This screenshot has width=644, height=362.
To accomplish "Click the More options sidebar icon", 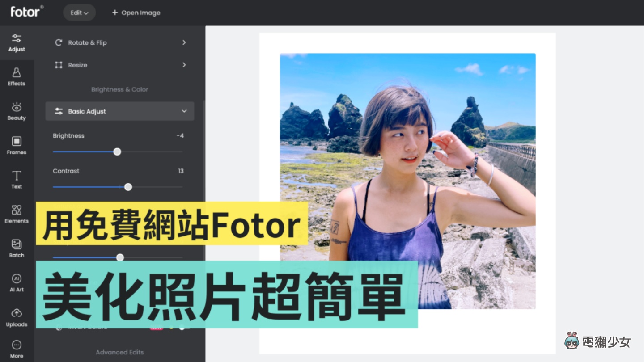I will click(17, 349).
